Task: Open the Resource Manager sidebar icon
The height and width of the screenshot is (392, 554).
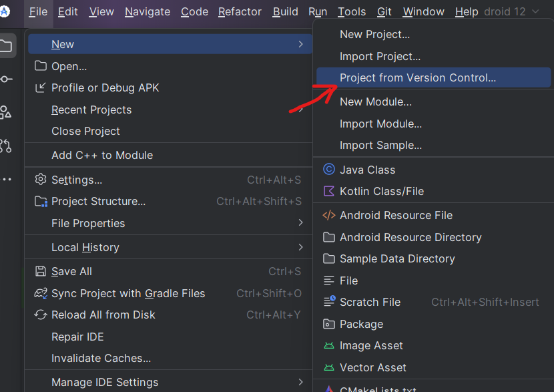Action: click(x=5, y=112)
